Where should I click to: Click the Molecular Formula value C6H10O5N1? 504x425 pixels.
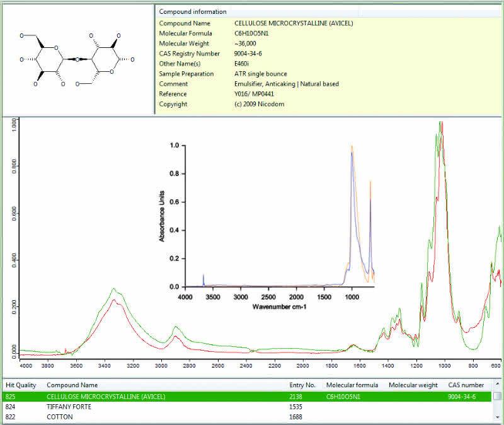pyautogui.click(x=251, y=33)
